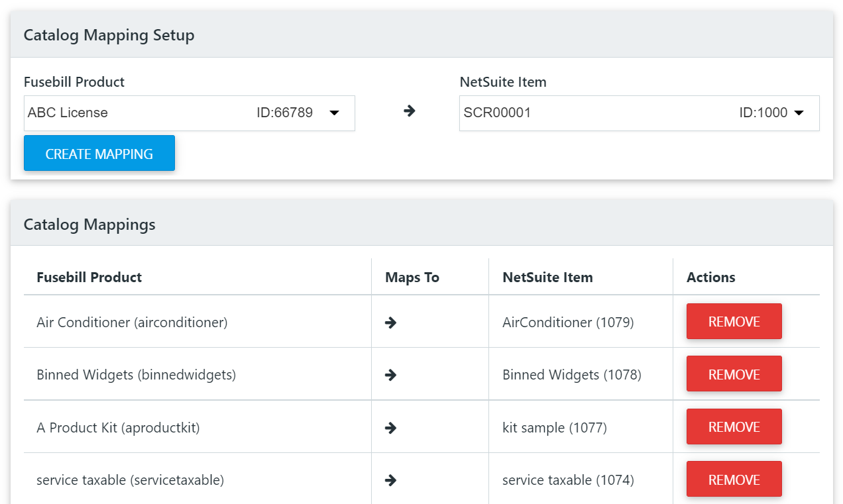Remove the A Product Kit mapping
This screenshot has width=843, height=504.
click(734, 427)
